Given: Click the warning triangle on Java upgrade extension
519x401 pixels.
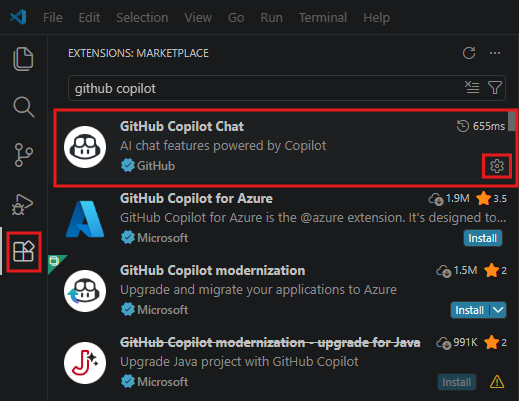Looking at the screenshot, I should click(497, 382).
